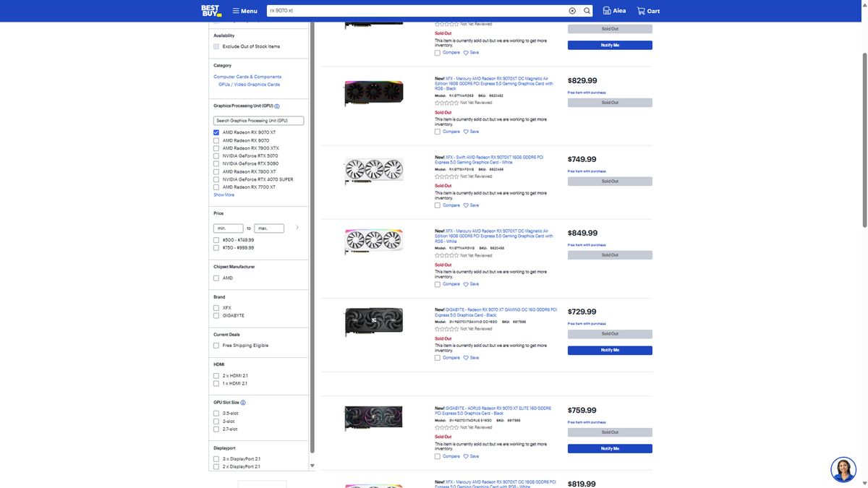Clear the search box with X icon
Image resolution: width=868 pixels, height=488 pixels.
(x=572, y=11)
